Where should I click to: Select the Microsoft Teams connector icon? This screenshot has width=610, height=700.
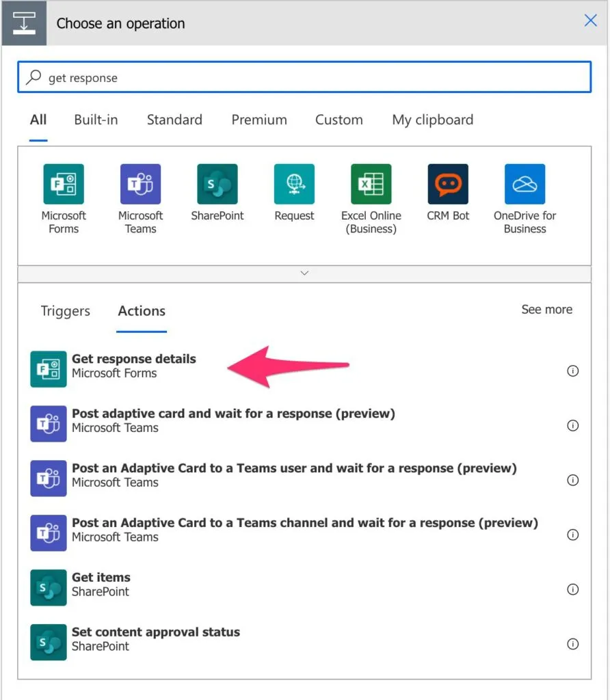[x=140, y=184]
